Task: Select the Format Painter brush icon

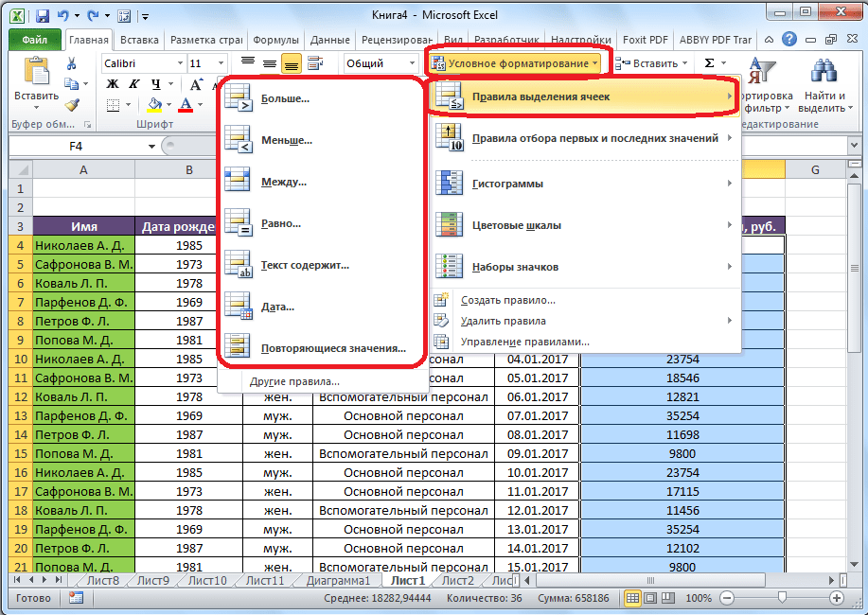Action: [x=71, y=105]
